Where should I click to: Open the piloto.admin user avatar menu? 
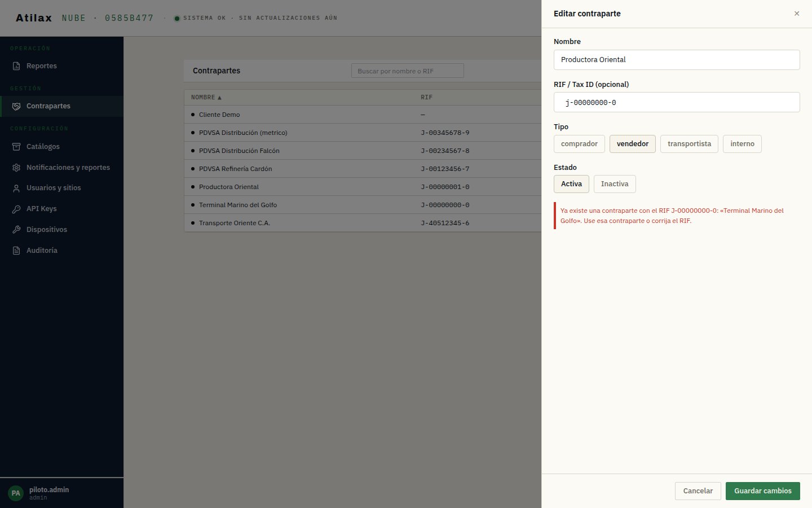point(16,493)
